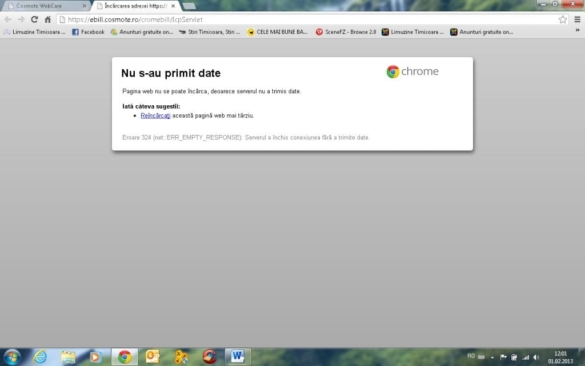Viewport: 585px width, 366px height.
Task: Open the yellow app icon next to Outlook
Action: (x=181, y=357)
